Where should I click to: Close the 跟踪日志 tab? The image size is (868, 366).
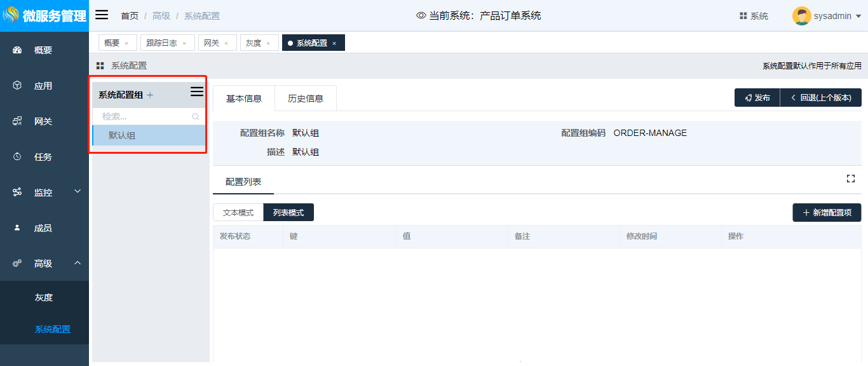[x=184, y=43]
